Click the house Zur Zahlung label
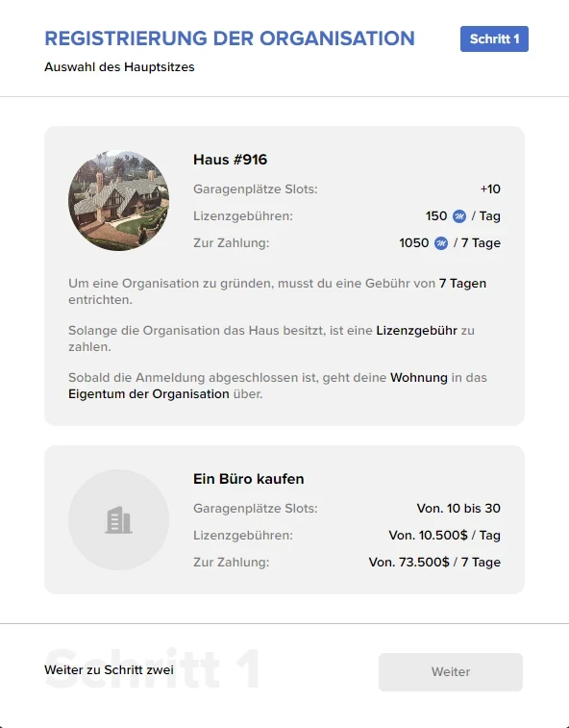Viewport: 569px width, 728px height. point(231,243)
